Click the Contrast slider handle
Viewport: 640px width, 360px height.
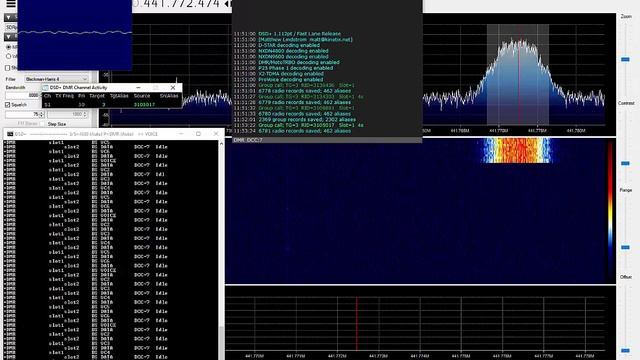pyautogui.click(x=625, y=163)
